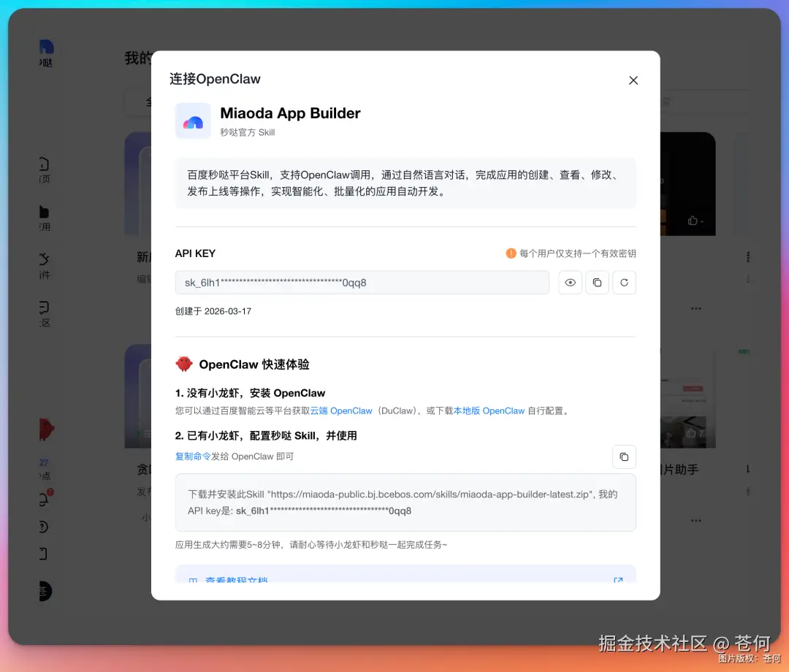Click the 复制命令 link
The width and height of the screenshot is (789, 672).
point(193,457)
